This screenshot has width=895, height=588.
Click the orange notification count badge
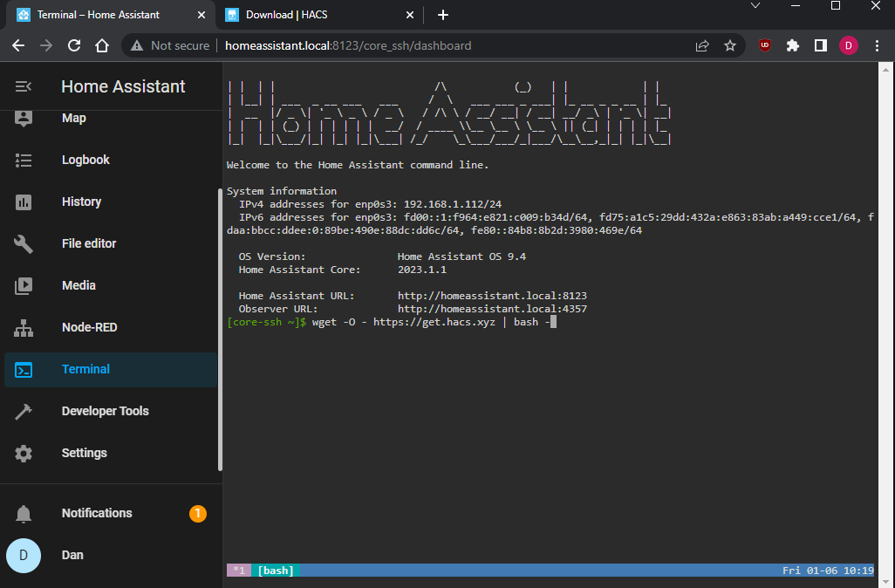click(197, 514)
